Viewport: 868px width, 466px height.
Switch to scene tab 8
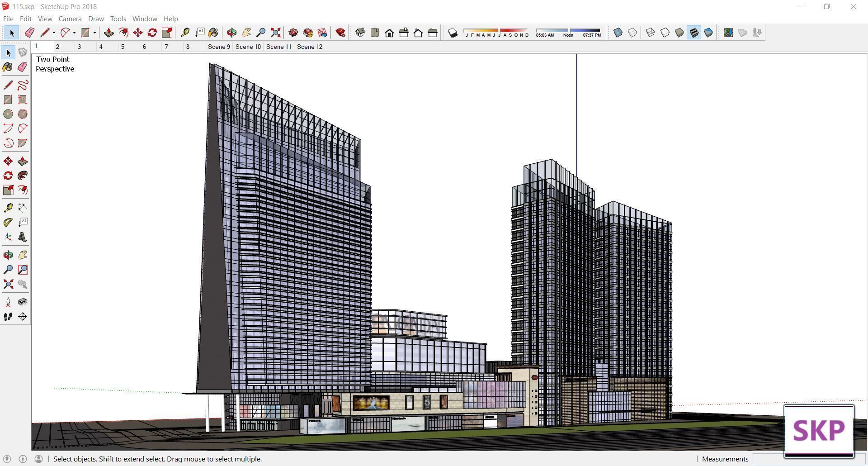pos(194,47)
